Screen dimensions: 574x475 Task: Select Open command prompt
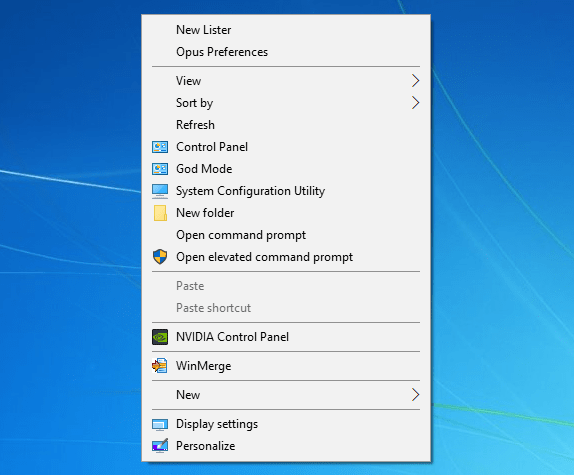coord(286,235)
